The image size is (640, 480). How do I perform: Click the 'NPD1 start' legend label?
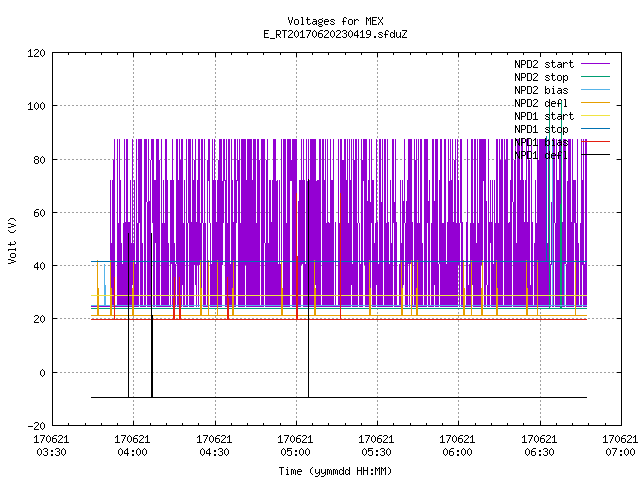tap(544, 116)
